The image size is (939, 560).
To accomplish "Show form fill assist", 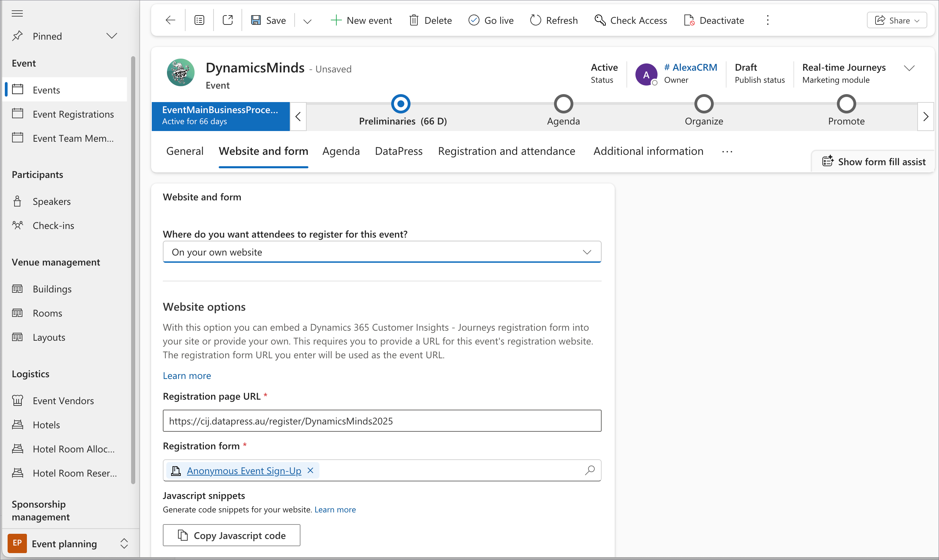I will (873, 161).
